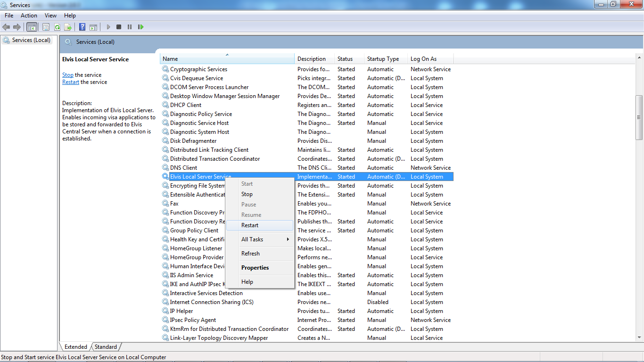
Task: Select Interactive Services Detection row
Action: [x=307, y=293]
